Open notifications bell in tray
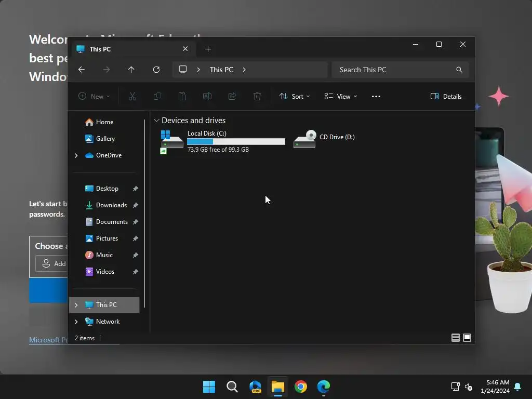This screenshot has width=532, height=399. (x=518, y=387)
